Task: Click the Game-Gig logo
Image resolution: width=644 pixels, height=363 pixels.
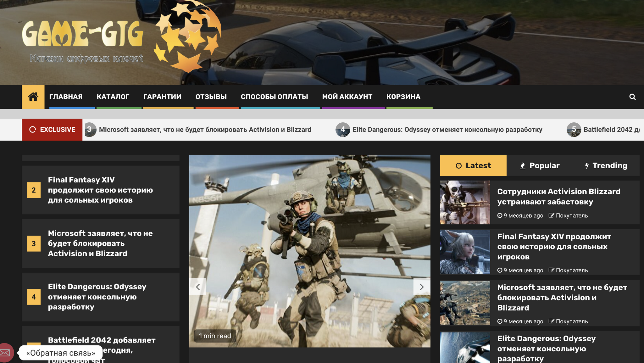Action: [x=122, y=36]
